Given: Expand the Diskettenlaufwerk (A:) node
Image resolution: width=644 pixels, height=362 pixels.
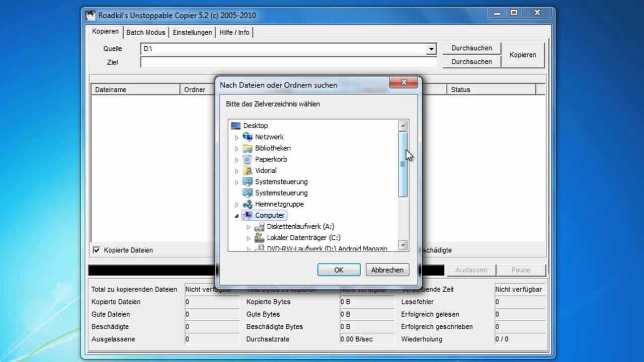Looking at the screenshot, I should (x=248, y=227).
